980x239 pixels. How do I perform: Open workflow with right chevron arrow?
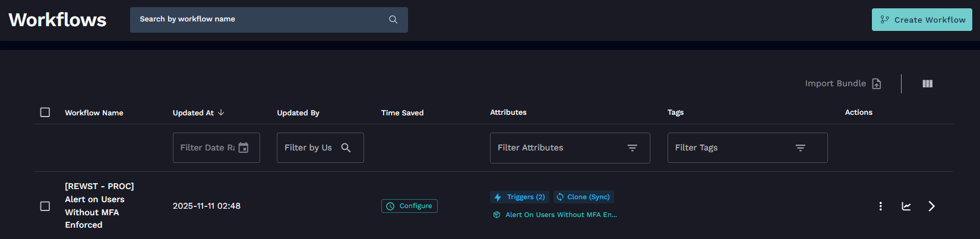pyautogui.click(x=931, y=206)
